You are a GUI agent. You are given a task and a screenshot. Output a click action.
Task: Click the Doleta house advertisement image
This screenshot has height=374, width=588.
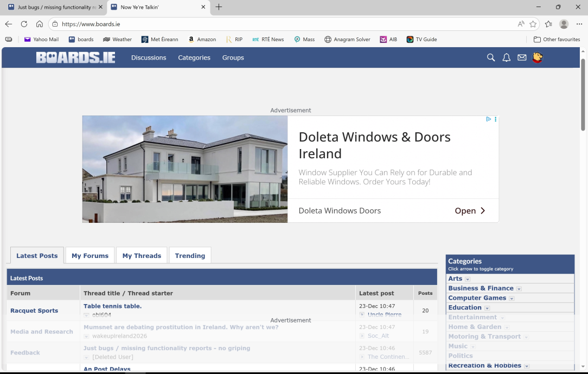(x=185, y=169)
